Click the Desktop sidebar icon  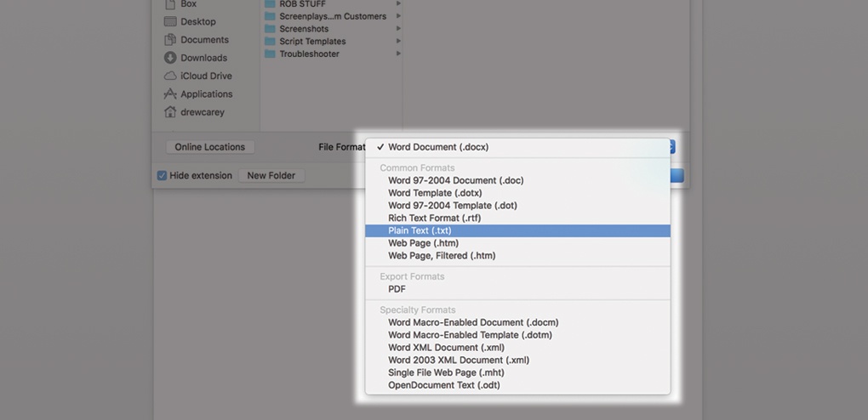[x=170, y=21]
